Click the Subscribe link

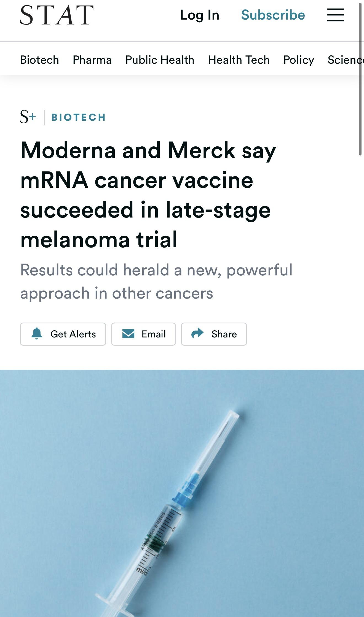(273, 15)
